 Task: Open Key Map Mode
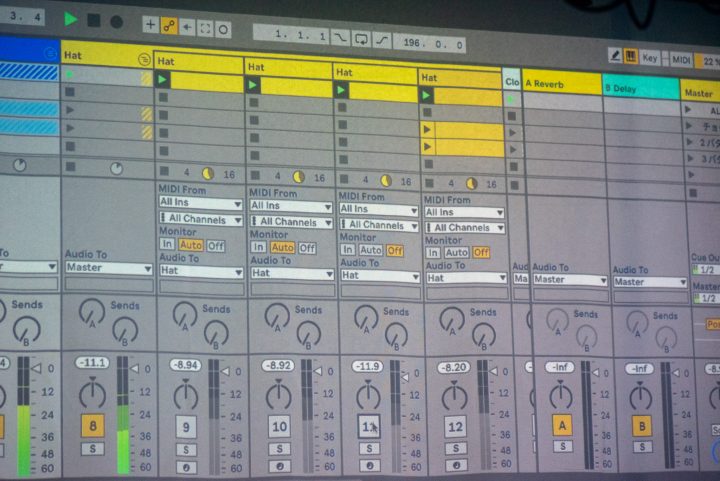650,58
